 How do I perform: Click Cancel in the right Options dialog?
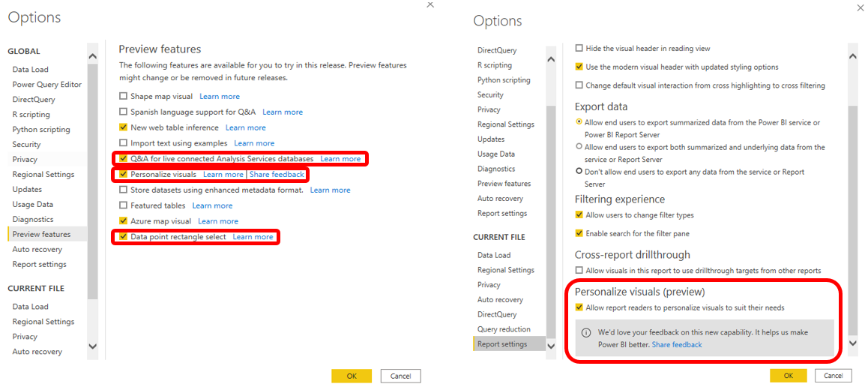[833, 375]
